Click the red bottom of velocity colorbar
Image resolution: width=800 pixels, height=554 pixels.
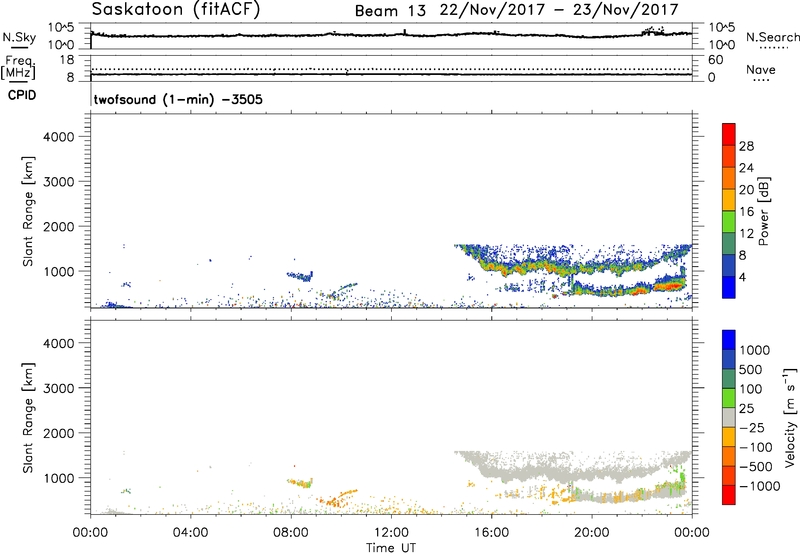pos(729,495)
